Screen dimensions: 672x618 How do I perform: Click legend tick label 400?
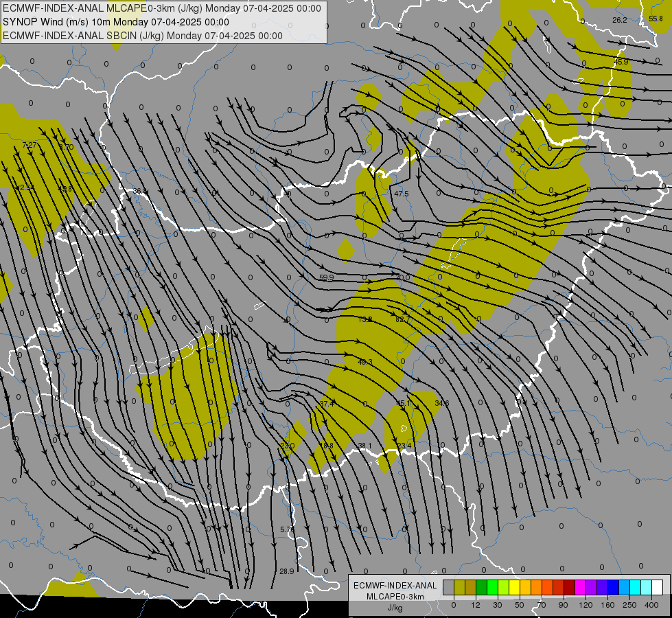(651, 605)
